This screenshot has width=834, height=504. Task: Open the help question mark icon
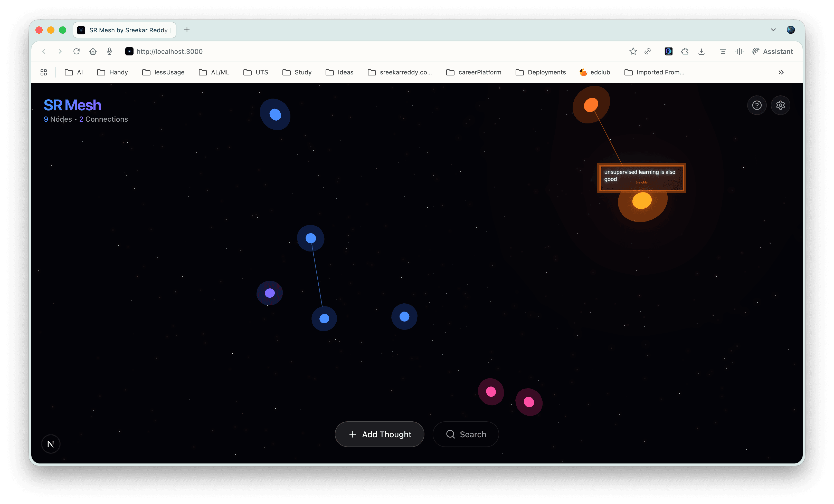(757, 105)
